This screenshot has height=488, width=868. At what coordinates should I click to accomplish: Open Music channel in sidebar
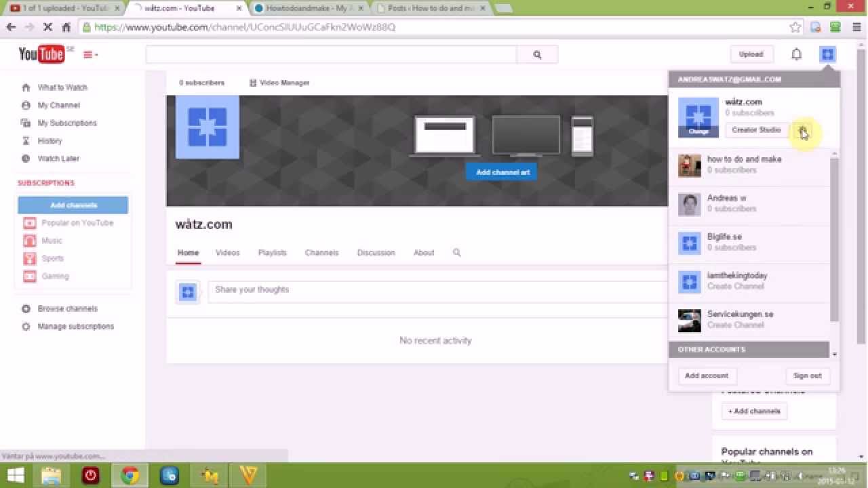click(52, 241)
